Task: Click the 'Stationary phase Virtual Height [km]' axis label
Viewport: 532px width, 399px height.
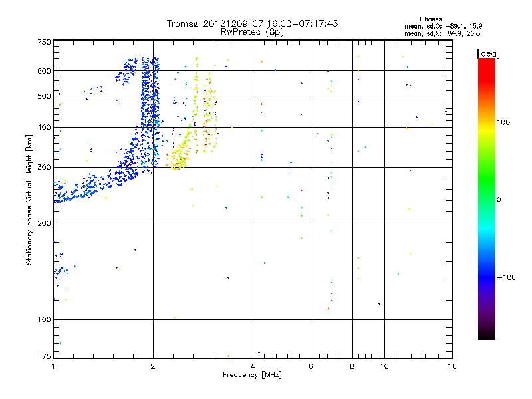Action: pos(29,200)
